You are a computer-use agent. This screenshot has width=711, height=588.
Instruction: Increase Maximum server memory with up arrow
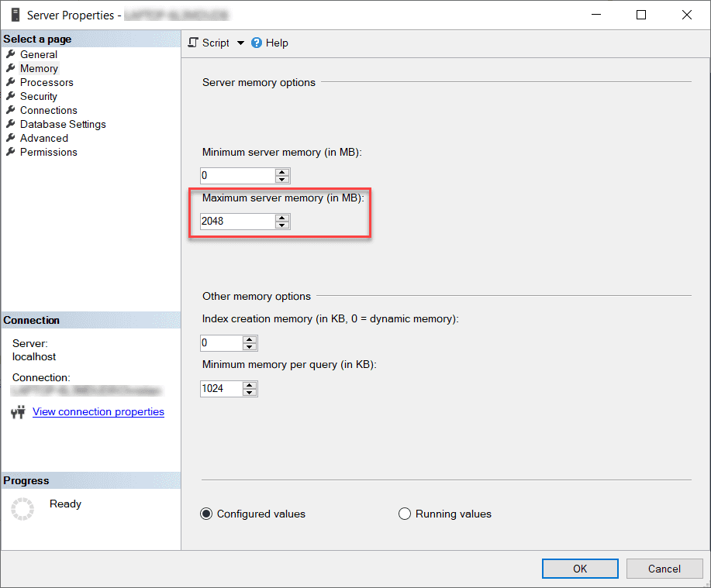click(x=283, y=217)
